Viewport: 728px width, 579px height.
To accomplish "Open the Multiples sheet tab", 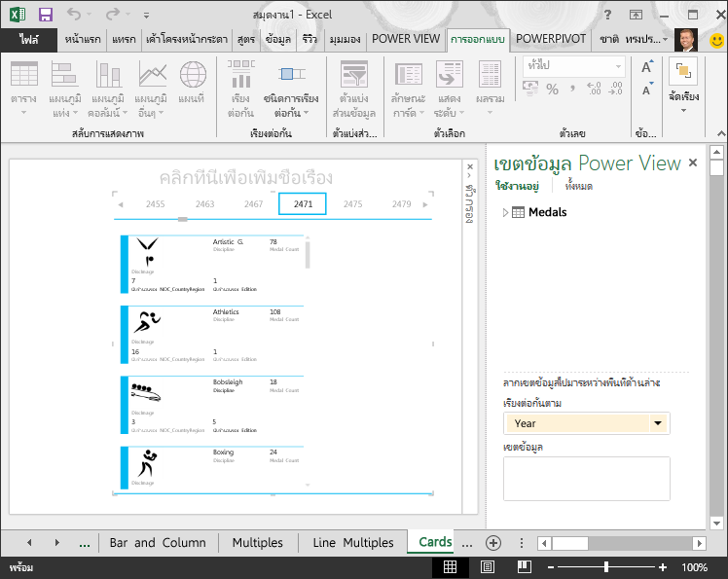I will coord(257,542).
